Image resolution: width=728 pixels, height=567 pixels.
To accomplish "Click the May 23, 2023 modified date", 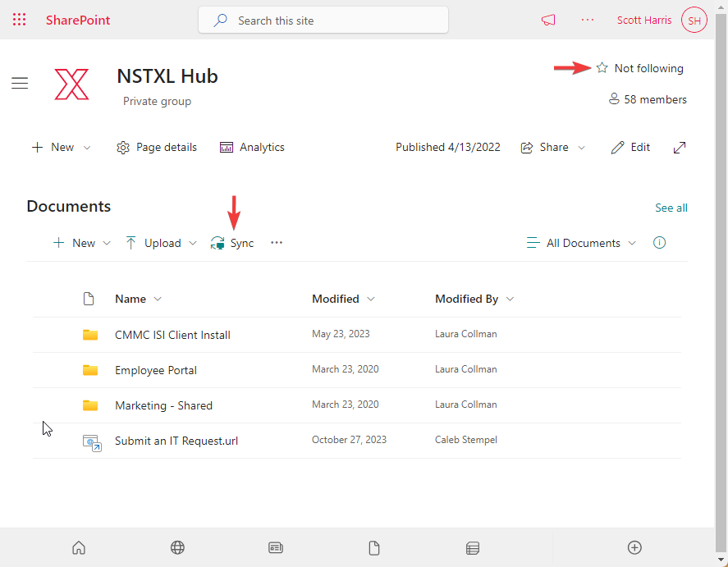I will [341, 334].
